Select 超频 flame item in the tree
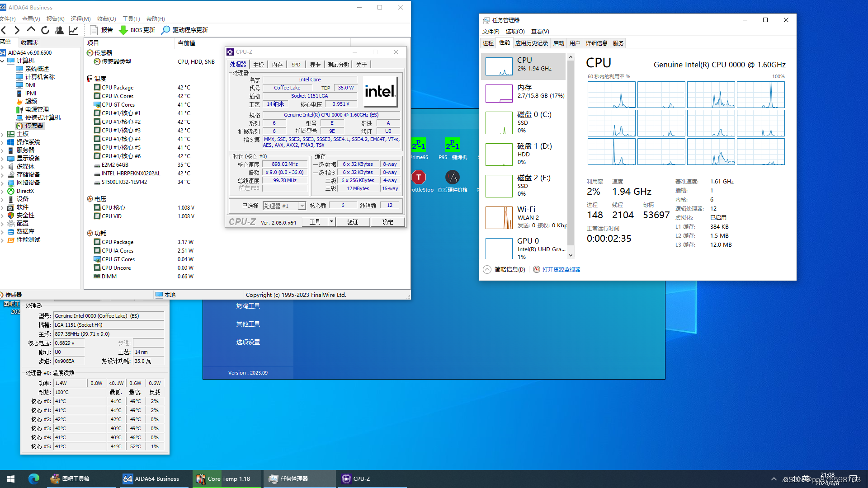Viewport: 868px width, 488px height. click(27, 101)
